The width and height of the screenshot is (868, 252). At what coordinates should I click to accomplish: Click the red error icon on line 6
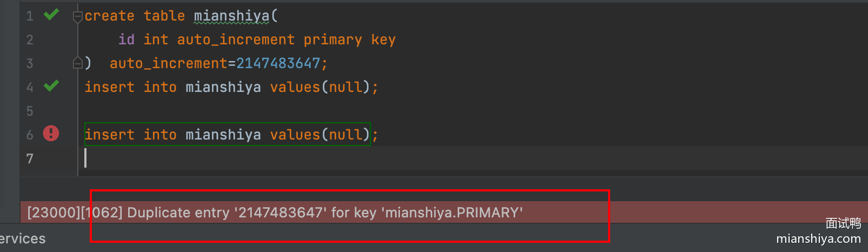[51, 133]
